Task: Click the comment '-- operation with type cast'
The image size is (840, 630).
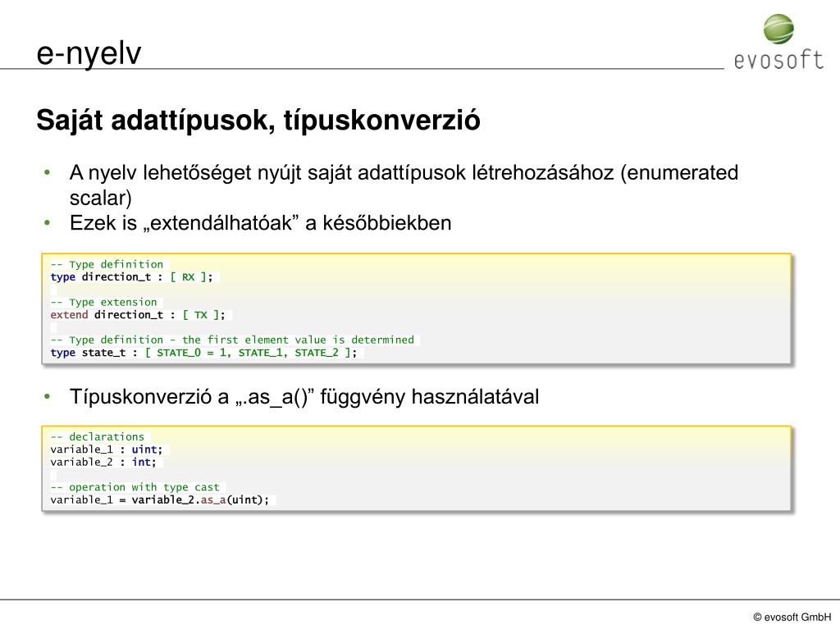Action: tap(135, 487)
